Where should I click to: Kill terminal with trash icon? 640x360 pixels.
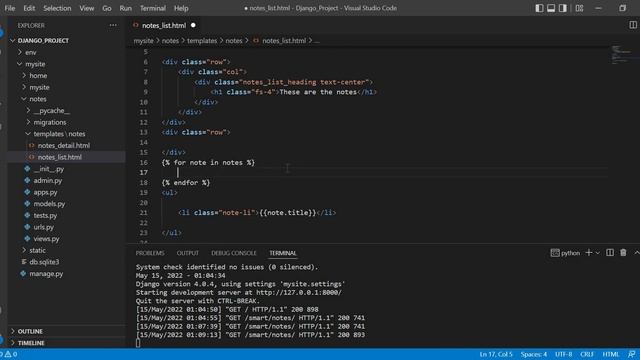point(623,253)
